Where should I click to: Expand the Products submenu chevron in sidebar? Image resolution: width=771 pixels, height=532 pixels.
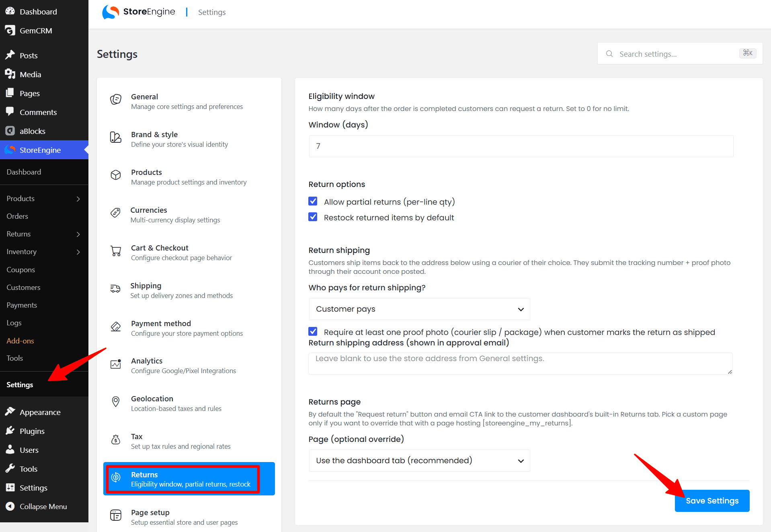78,199
